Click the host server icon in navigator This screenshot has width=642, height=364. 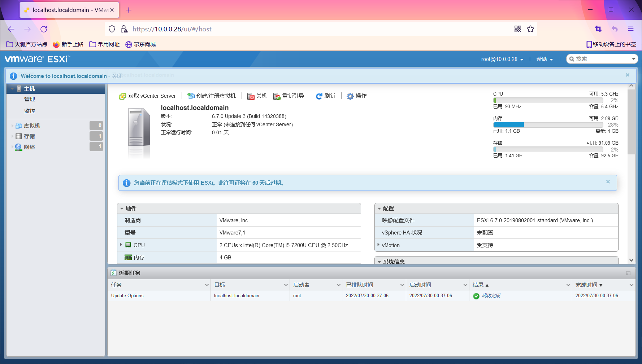19,89
